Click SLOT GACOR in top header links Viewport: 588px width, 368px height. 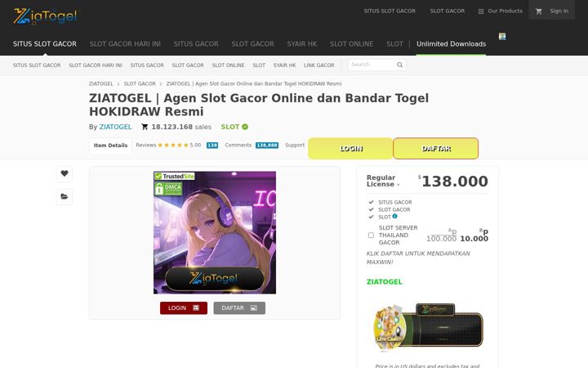click(x=448, y=11)
